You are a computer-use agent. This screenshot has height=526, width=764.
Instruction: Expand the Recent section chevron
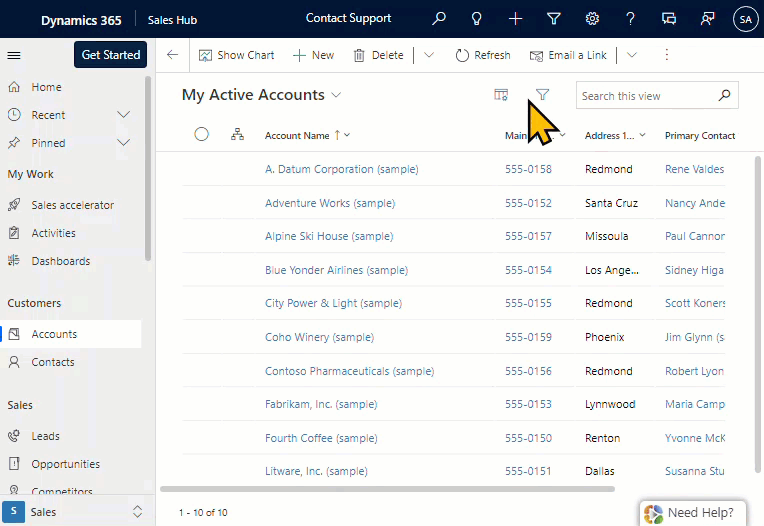click(x=124, y=115)
